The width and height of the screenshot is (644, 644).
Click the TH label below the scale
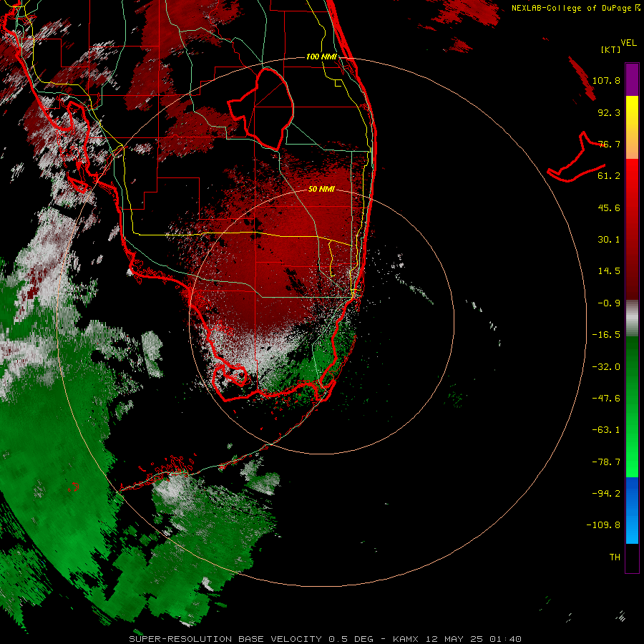tap(615, 557)
